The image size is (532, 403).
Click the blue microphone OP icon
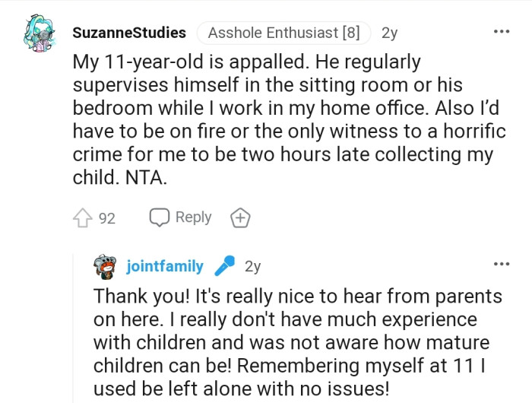224,266
